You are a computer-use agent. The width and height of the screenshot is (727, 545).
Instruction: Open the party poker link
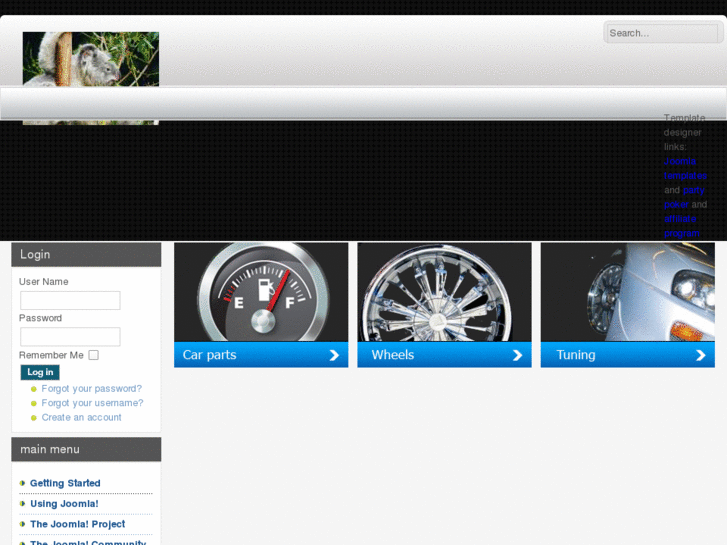pos(684,197)
